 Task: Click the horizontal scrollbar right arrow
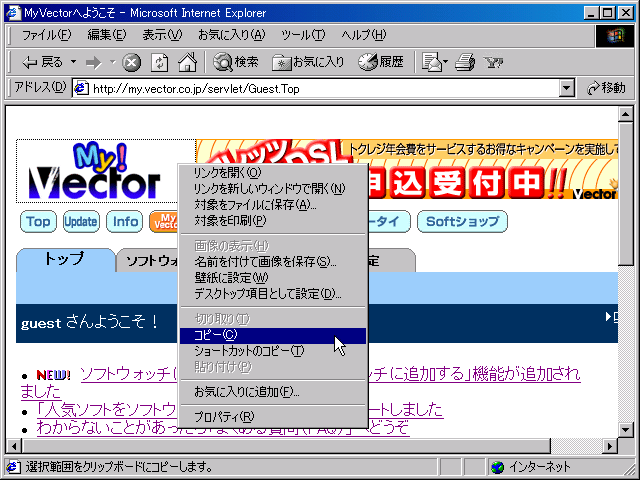610,446
